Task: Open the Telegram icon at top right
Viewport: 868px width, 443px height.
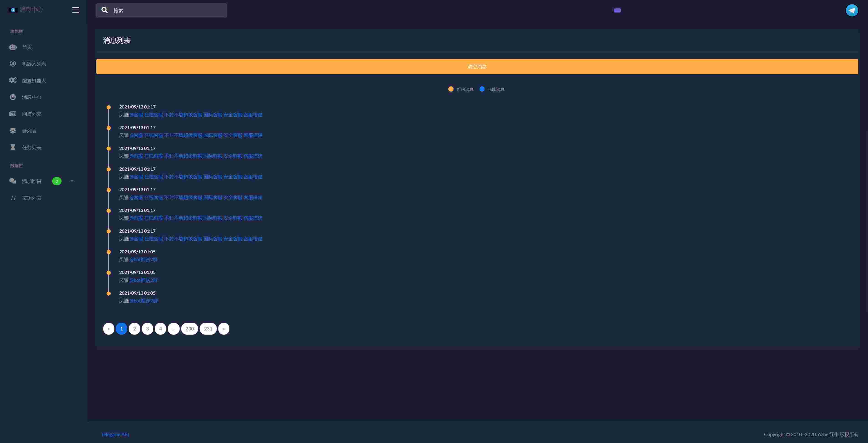Action: (x=852, y=10)
